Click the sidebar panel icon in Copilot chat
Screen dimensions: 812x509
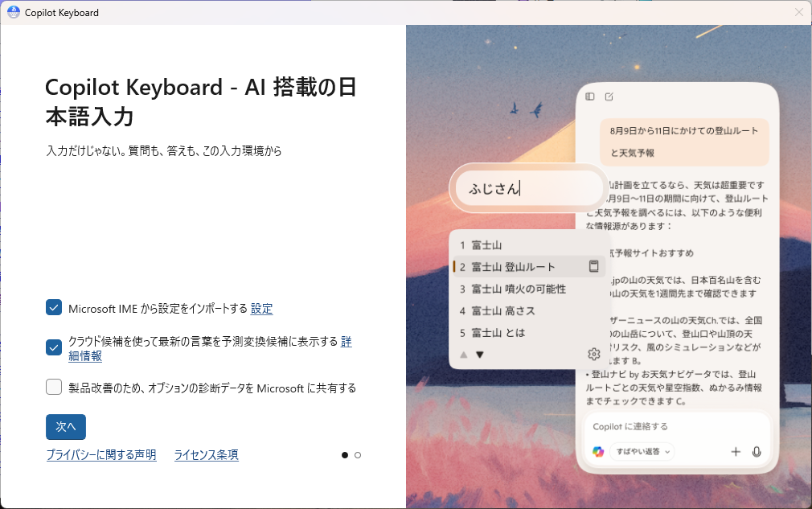click(x=590, y=96)
